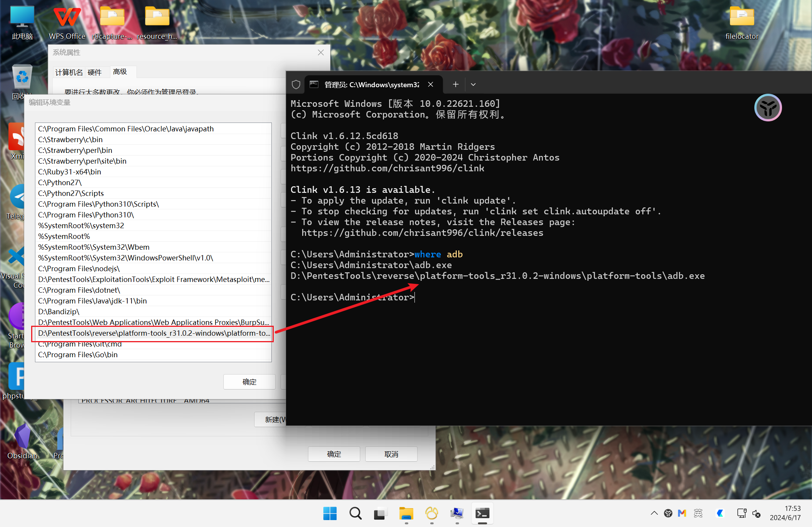Open the system properties taskbar app
The height and width of the screenshot is (527, 812).
(x=457, y=514)
